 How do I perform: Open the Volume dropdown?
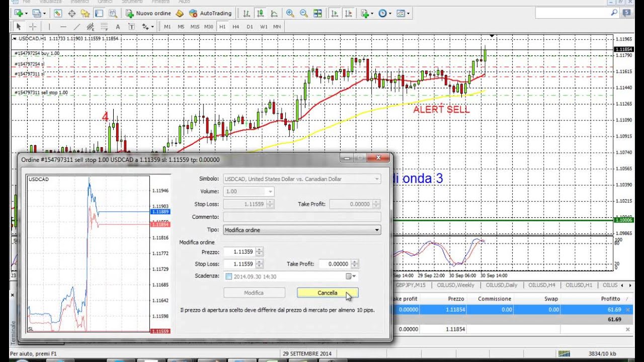click(x=249, y=191)
